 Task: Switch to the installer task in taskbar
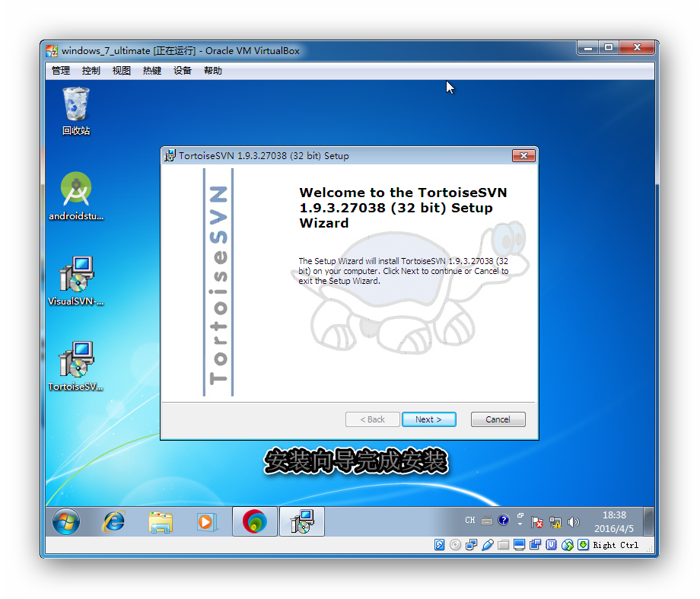pos(302,521)
